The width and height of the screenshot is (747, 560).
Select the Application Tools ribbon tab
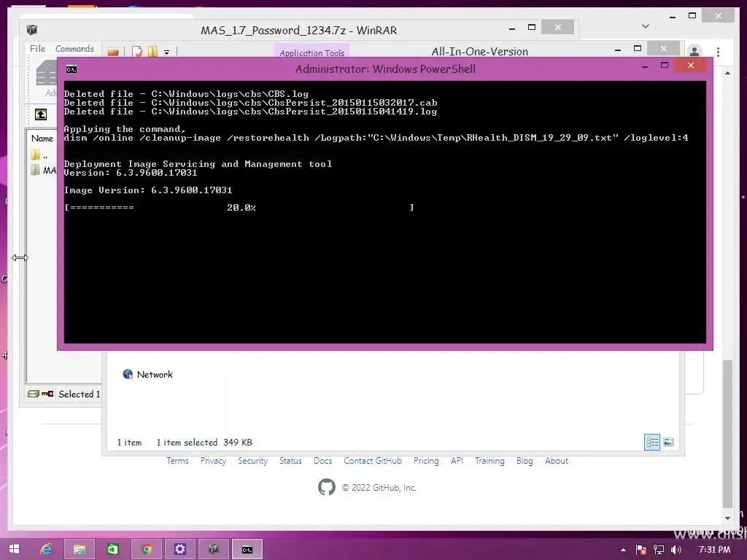click(x=311, y=52)
